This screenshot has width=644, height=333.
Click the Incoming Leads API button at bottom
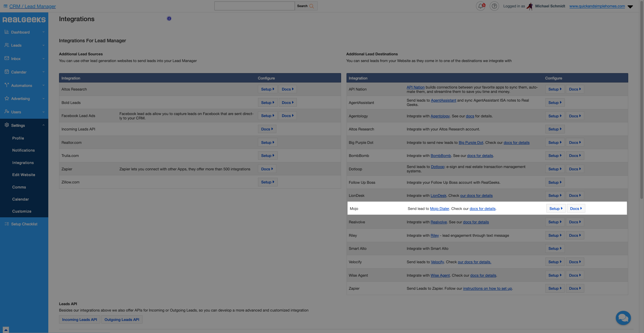[x=79, y=320]
